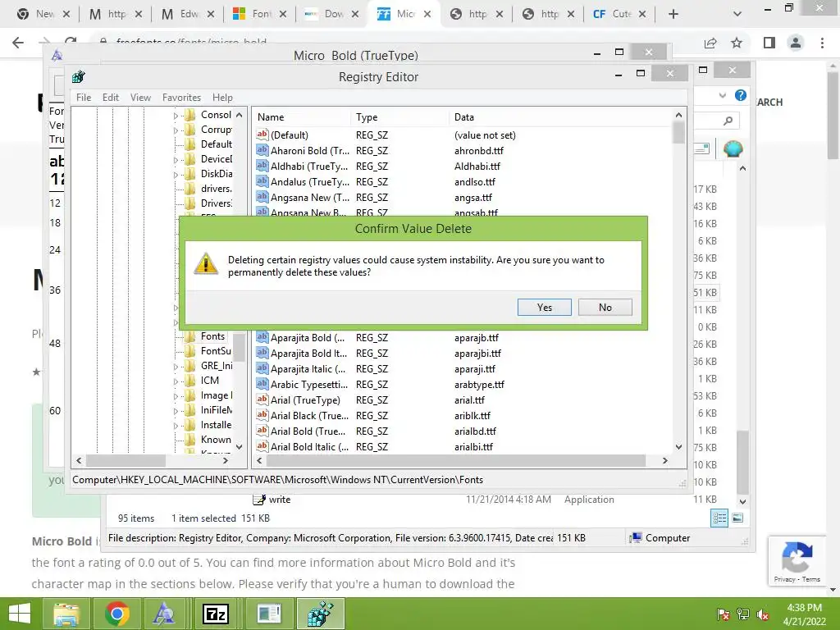
Task: Confirm deletion with the Yes button
Action: (x=545, y=308)
